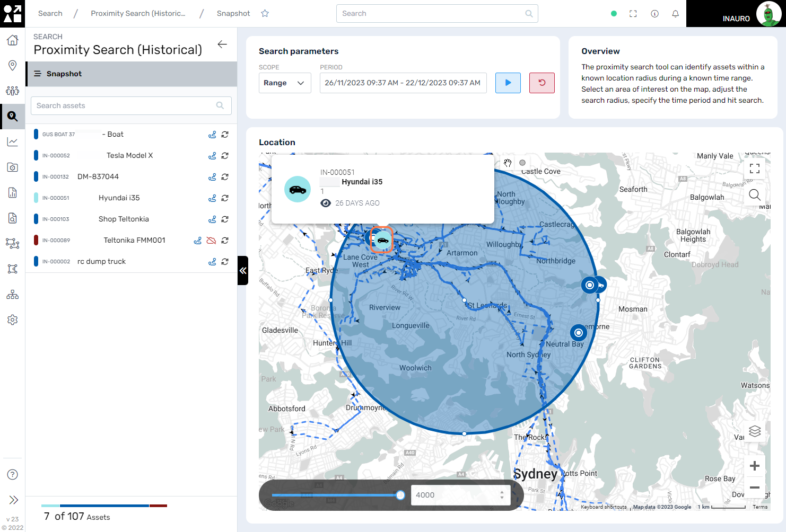This screenshot has width=786, height=532.
Task: Toggle map fullscreen view
Action: pyautogui.click(x=755, y=169)
